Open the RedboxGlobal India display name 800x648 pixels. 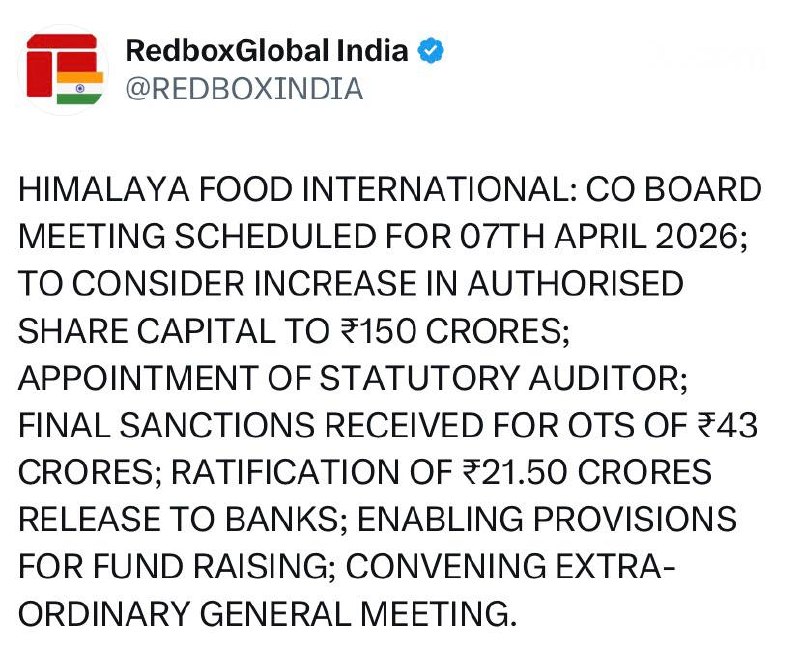coord(267,51)
